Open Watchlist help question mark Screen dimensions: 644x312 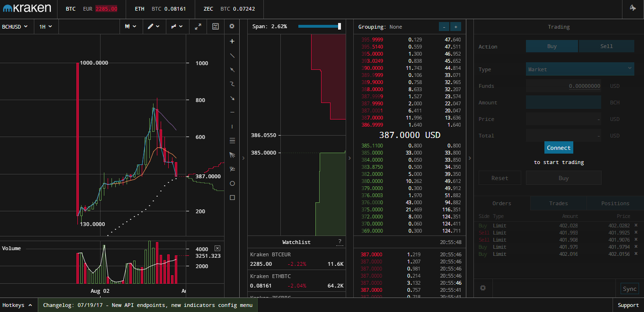(x=340, y=242)
